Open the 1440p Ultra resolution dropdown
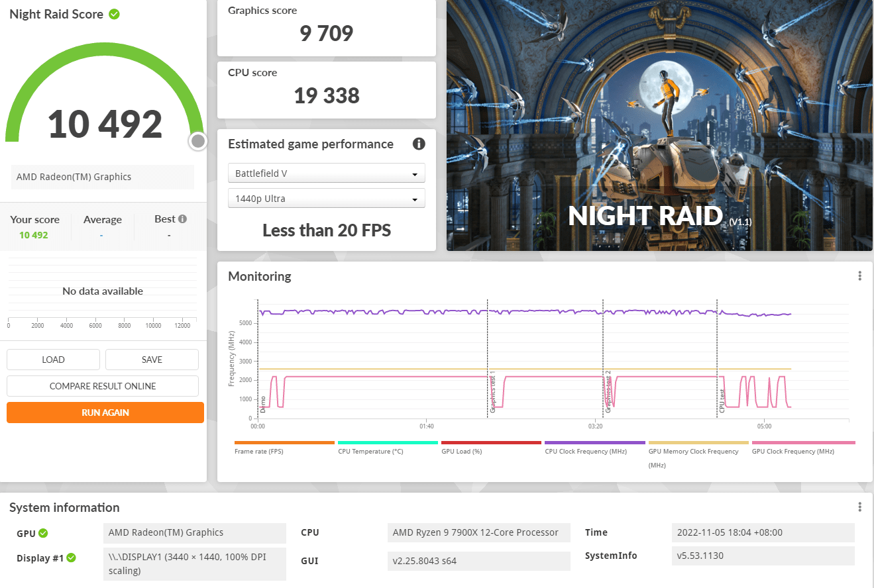This screenshot has height=588, width=874. point(327,199)
